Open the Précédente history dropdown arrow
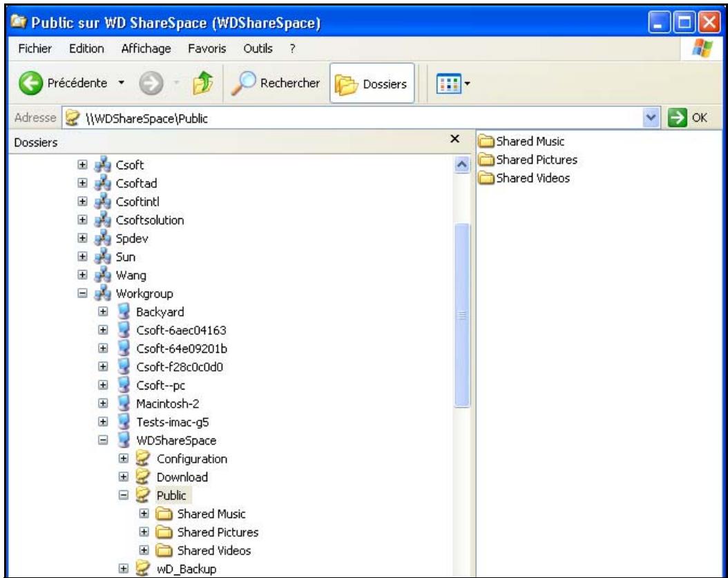This screenshot has height=578, width=728. click(121, 83)
